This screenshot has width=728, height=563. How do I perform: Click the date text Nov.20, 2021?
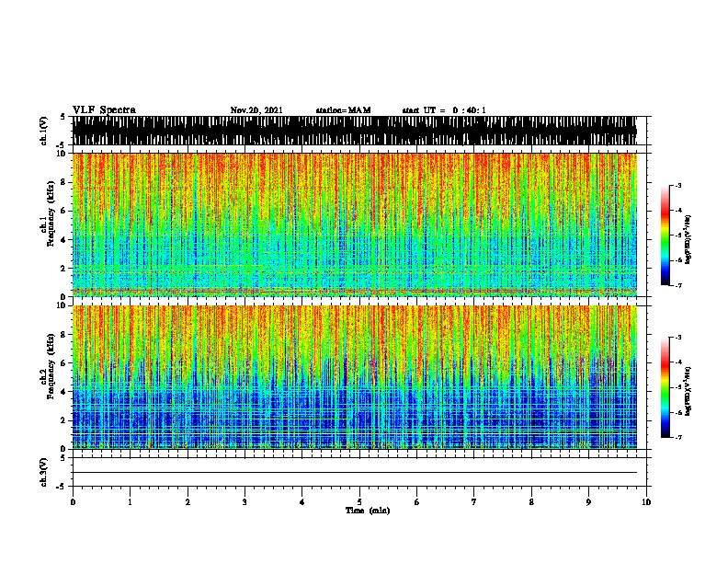click(256, 110)
